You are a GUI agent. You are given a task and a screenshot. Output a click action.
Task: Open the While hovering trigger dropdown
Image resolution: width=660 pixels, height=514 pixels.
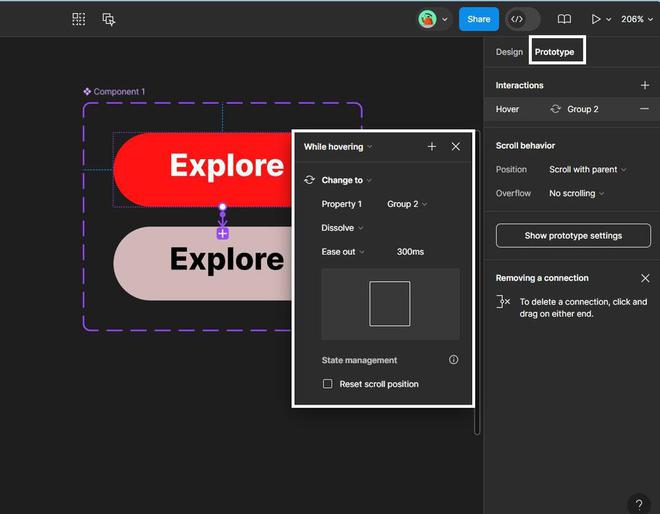[338, 146]
